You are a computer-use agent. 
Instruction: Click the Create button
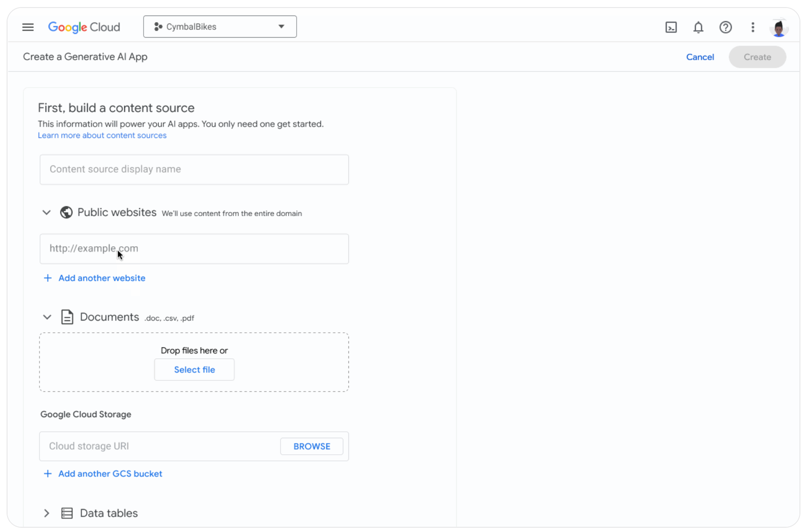point(757,57)
